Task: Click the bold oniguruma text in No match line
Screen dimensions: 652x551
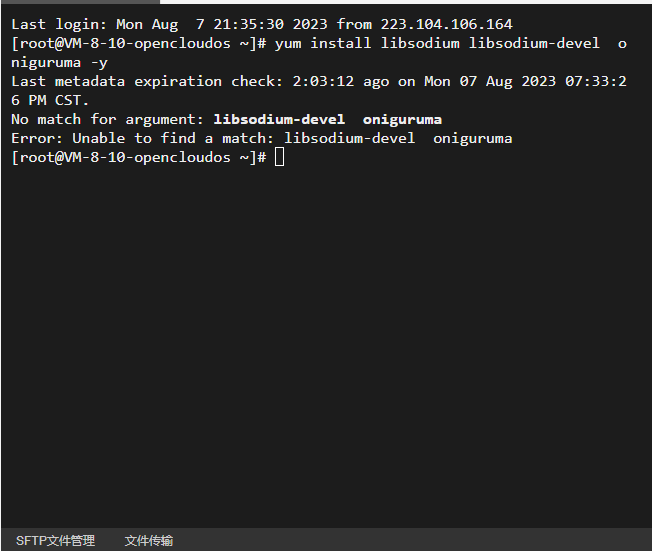Action: click(402, 119)
